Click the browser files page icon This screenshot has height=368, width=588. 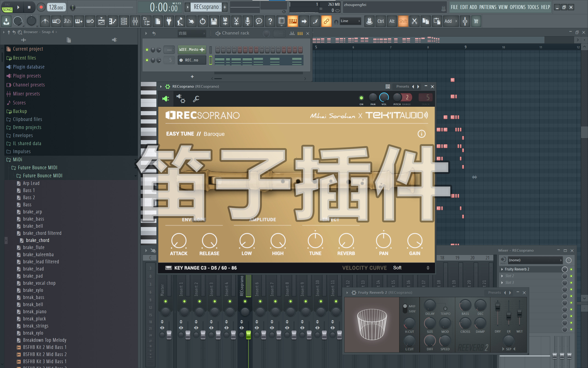click(69, 40)
